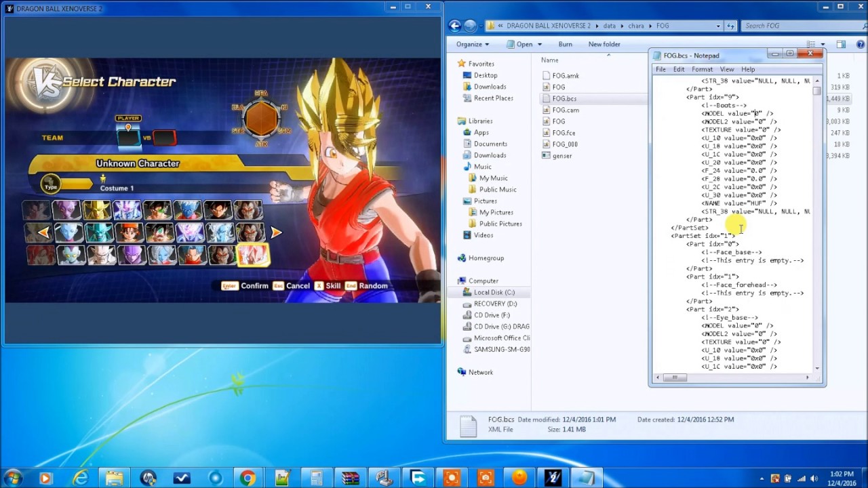This screenshot has height=488, width=868.
Task: Click Skill option in game
Action: click(x=328, y=286)
